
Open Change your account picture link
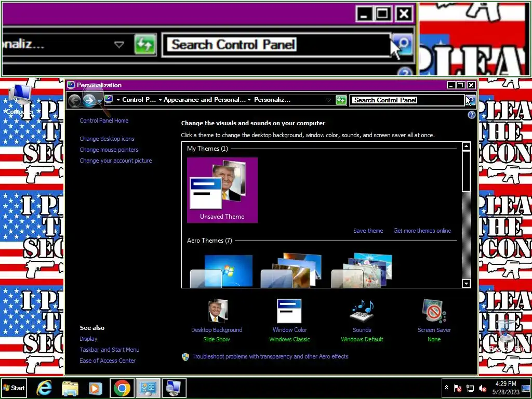(116, 161)
